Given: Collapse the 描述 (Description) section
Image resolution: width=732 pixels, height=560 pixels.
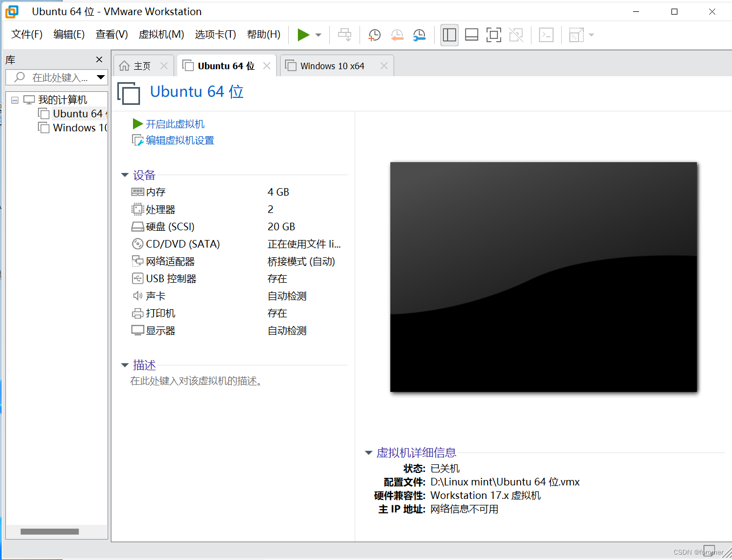Looking at the screenshot, I should (125, 365).
